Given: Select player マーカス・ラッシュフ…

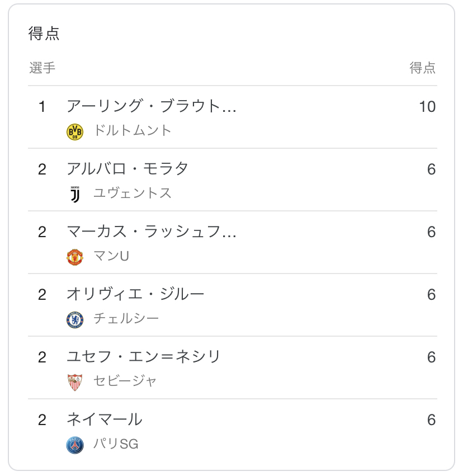Looking at the screenshot, I should click(x=151, y=232).
